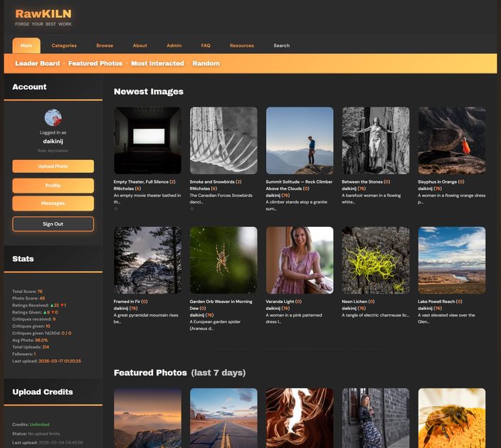The height and width of the screenshot is (448, 501).
Task: Open featured misty mountain sunset thumbnail
Action: (147, 418)
